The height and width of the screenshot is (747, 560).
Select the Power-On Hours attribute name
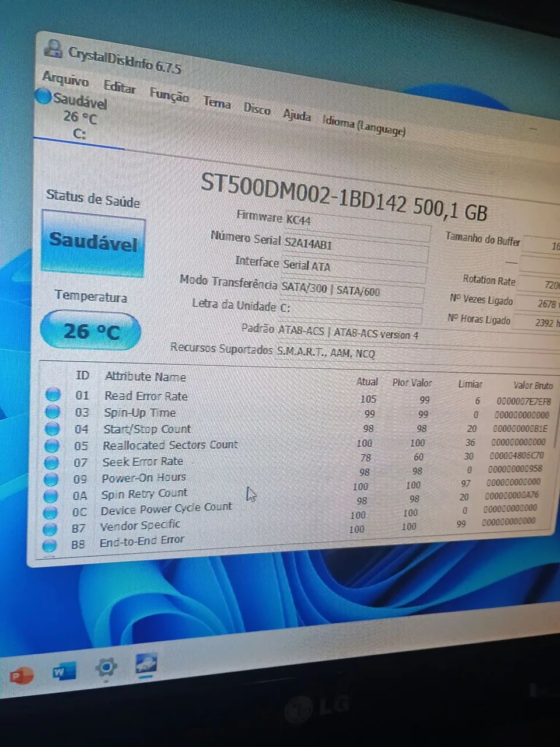click(x=143, y=478)
